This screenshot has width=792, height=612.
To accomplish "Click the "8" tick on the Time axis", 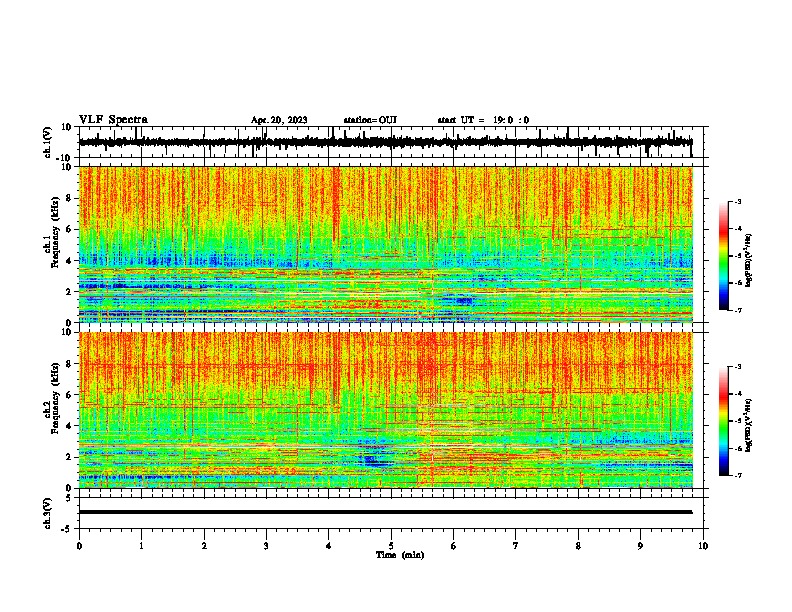I will [x=578, y=546].
